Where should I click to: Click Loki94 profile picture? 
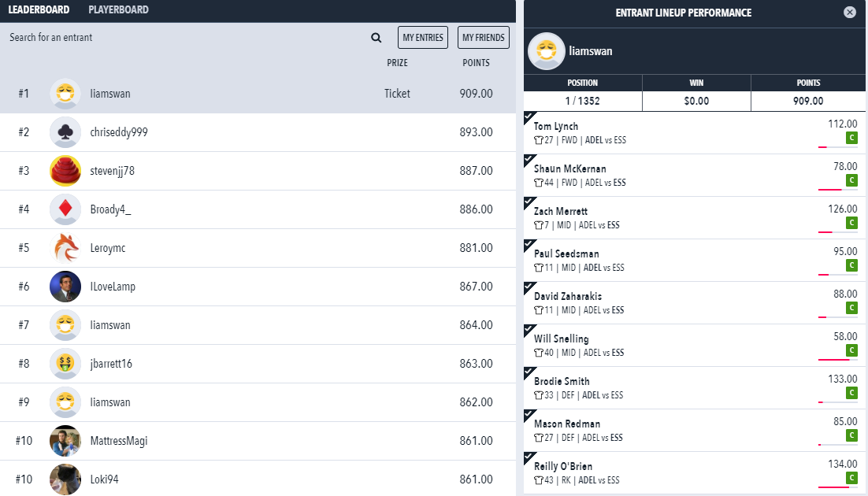[65, 479]
